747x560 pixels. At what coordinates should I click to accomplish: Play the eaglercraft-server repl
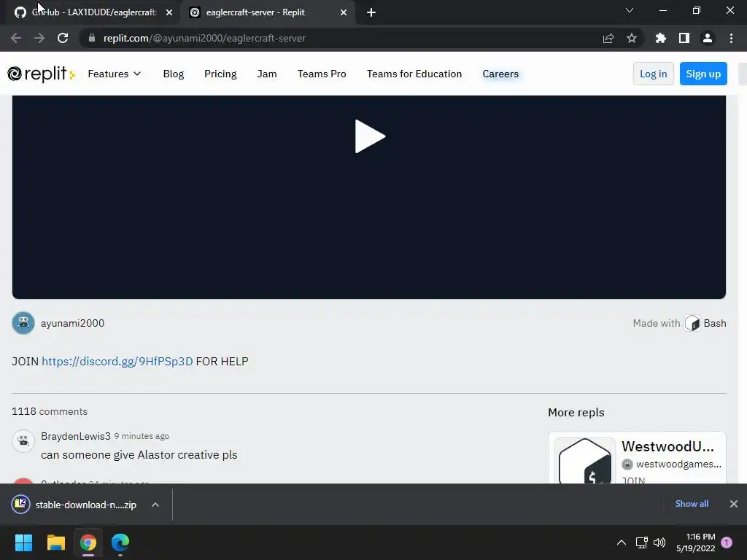370,136
